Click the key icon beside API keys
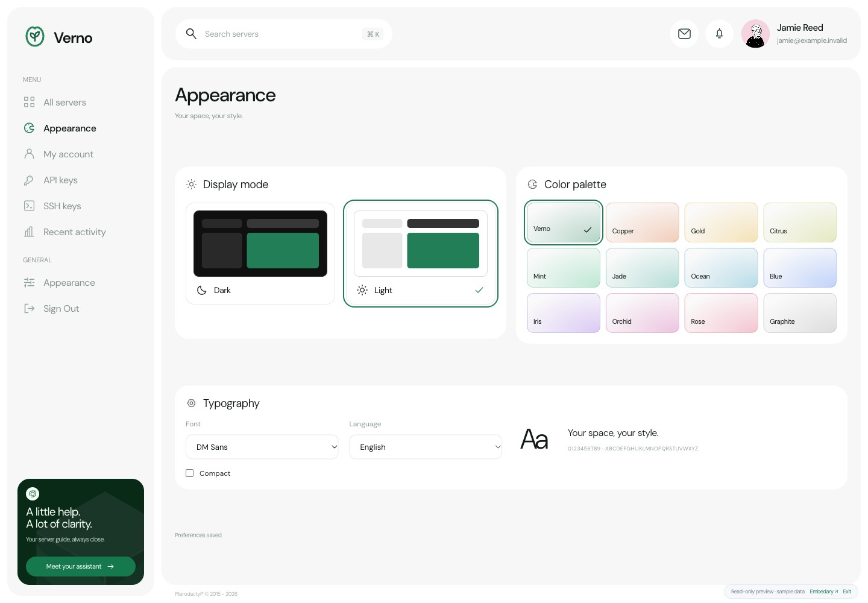Image resolution: width=868 pixels, height=603 pixels. click(x=29, y=180)
